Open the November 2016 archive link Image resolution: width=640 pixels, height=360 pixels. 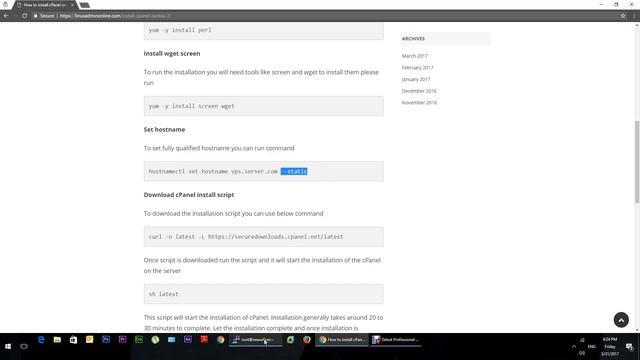[x=419, y=102]
